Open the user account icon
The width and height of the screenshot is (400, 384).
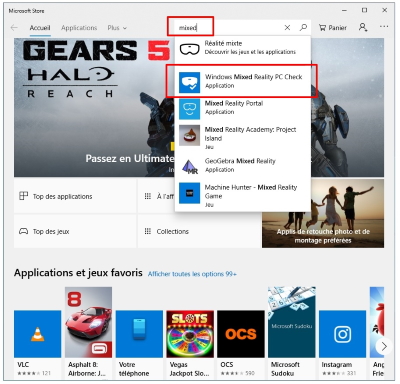[x=363, y=27]
